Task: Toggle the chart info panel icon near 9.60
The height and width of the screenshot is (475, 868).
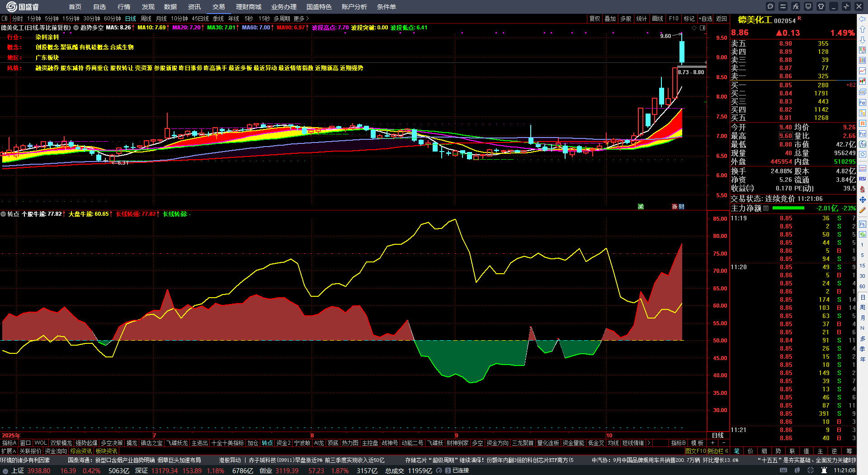Action: click(703, 28)
